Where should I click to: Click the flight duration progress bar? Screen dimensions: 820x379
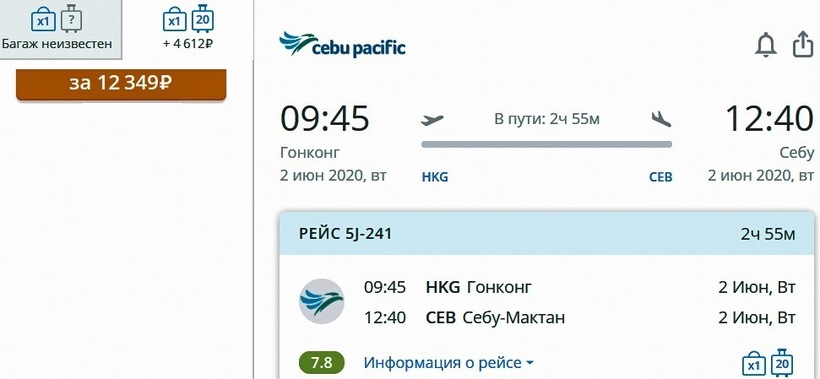[x=546, y=144]
